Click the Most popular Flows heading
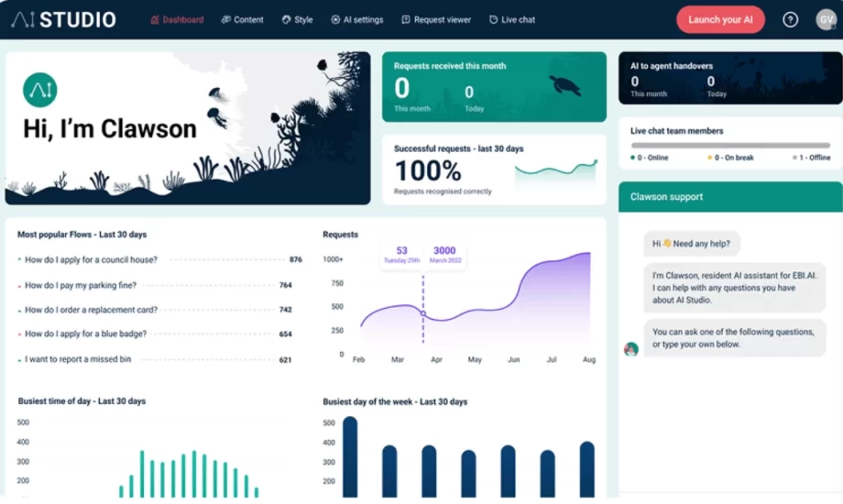This screenshot has height=504, width=843. tap(82, 235)
